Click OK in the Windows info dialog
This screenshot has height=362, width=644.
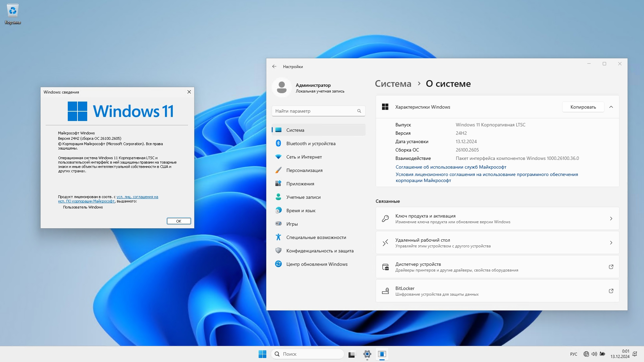click(x=179, y=221)
